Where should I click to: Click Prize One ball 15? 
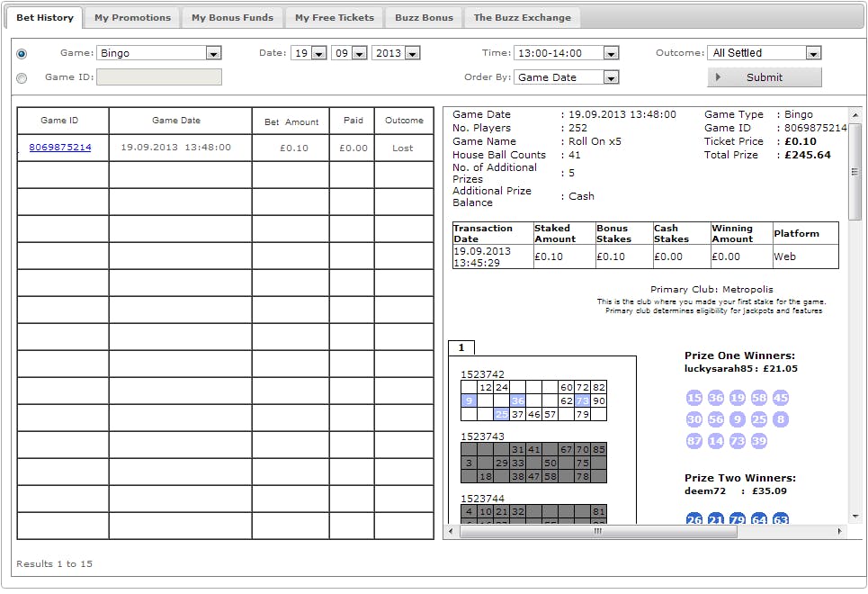[x=694, y=398]
